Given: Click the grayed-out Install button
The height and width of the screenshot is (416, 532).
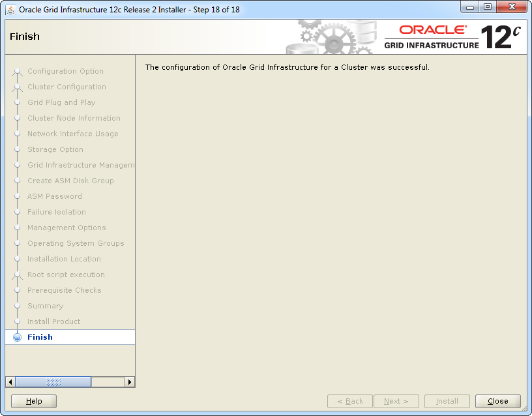Looking at the screenshot, I should pos(447,401).
